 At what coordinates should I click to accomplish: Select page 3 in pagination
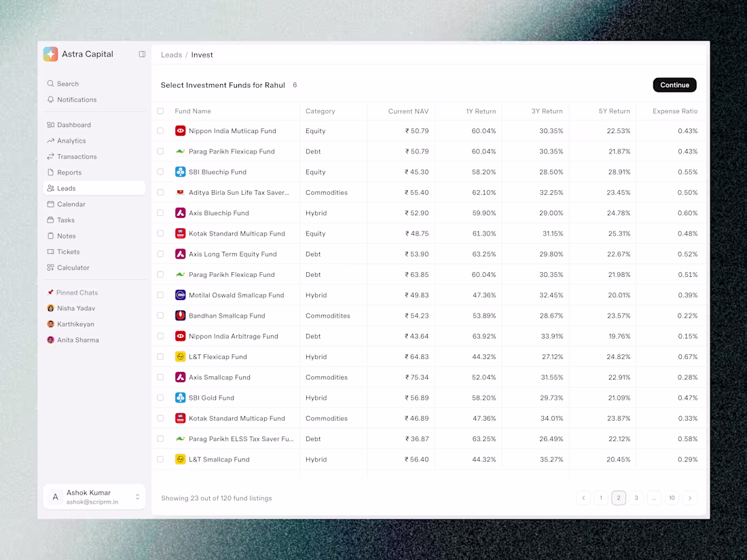pos(636,498)
